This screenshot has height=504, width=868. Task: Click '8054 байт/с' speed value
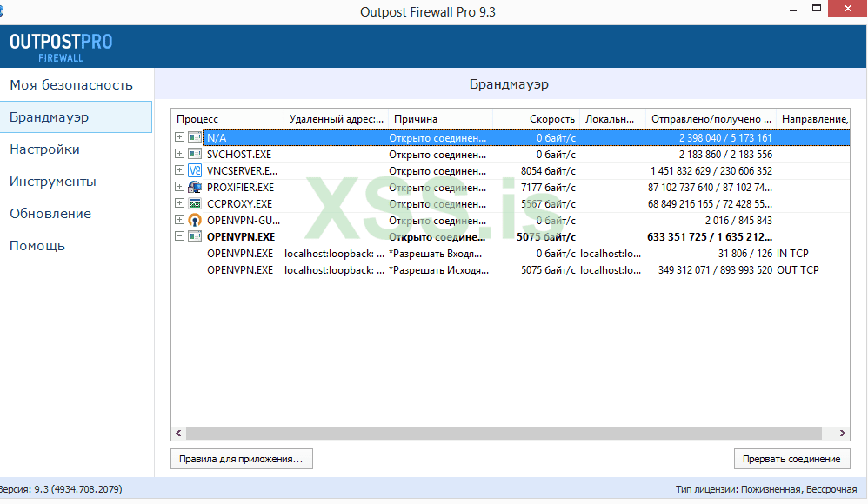click(548, 171)
